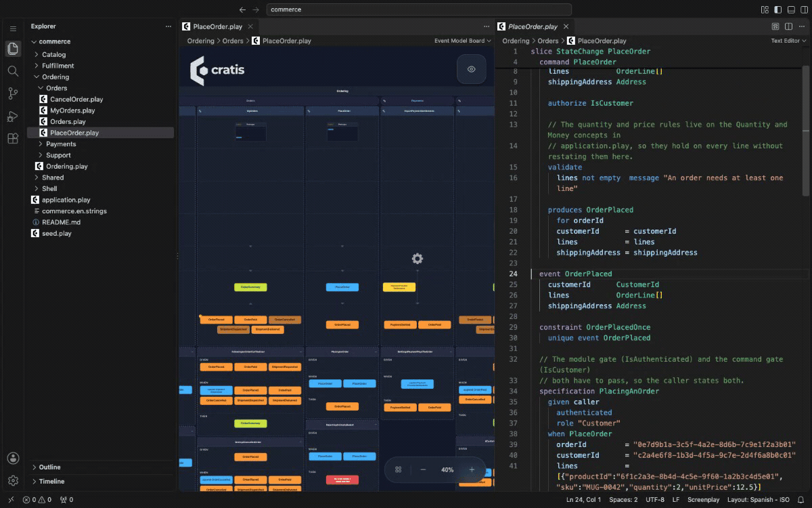Screen dimensions: 812x508
Task: Click the Cratis logo on board
Action: [x=217, y=70]
